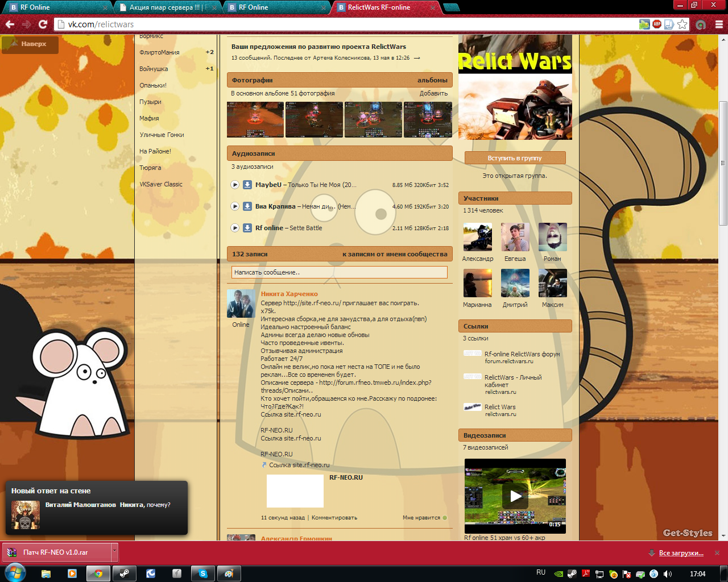
Task: Click the Наверх button
Action: click(30, 44)
